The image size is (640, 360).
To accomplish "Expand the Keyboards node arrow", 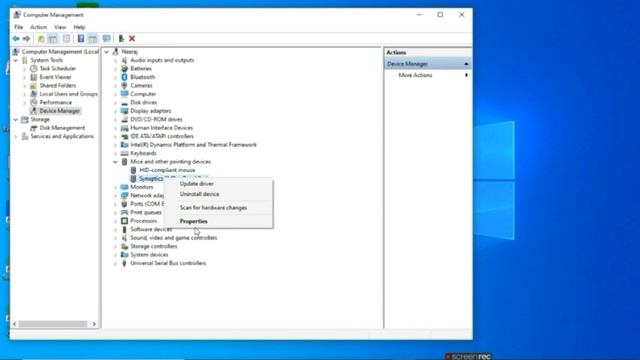I will pos(116,153).
